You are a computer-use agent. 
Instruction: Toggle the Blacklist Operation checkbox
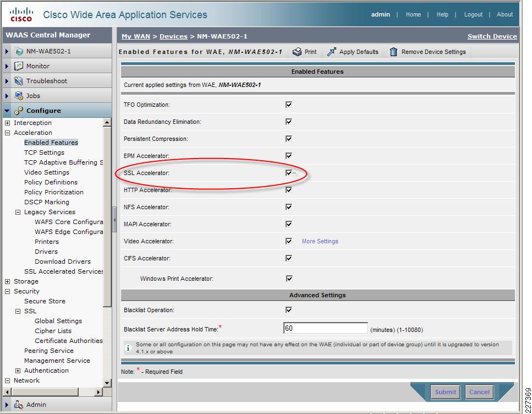coord(289,310)
